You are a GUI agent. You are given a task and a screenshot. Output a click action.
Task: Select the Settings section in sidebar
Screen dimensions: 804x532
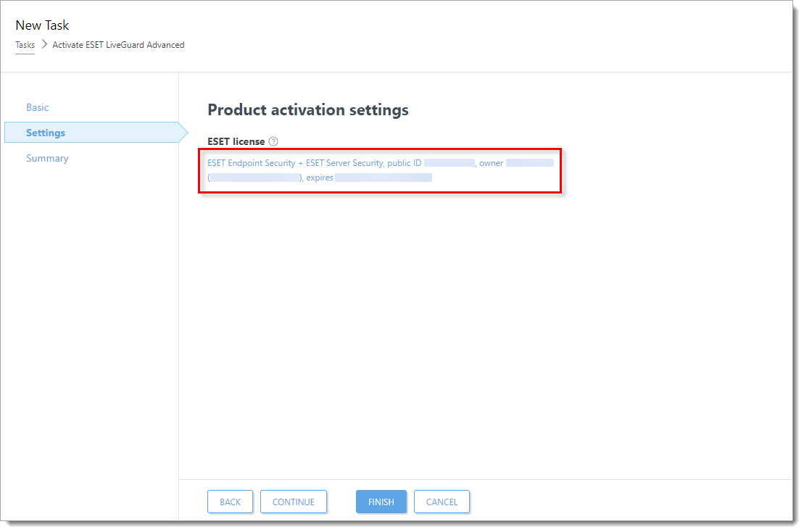pos(46,133)
